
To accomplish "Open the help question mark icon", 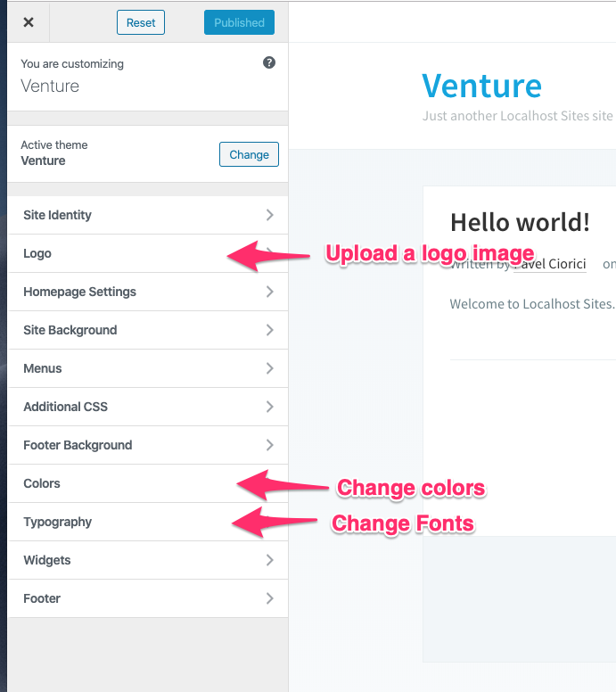I will point(269,62).
